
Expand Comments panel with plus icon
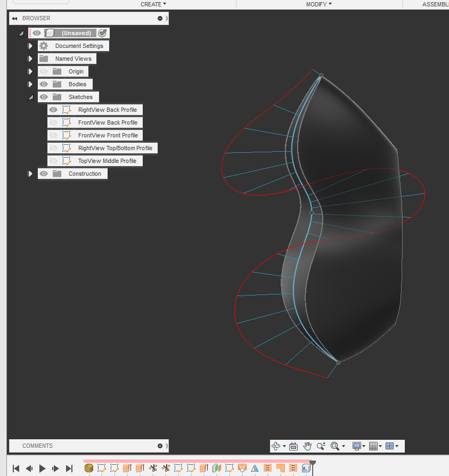pos(160,446)
